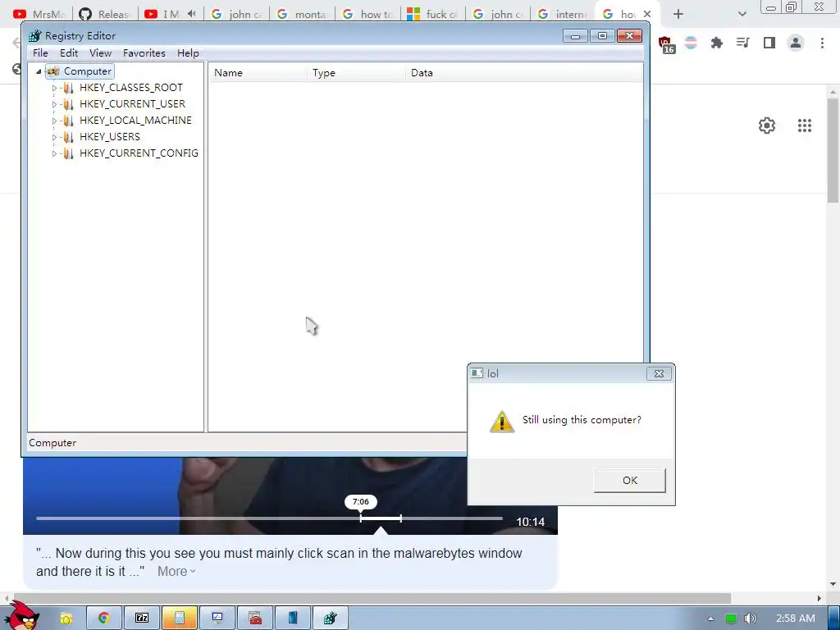Open 7-Zip from the taskbar
This screenshot has height=630, width=840.
pos(142,619)
